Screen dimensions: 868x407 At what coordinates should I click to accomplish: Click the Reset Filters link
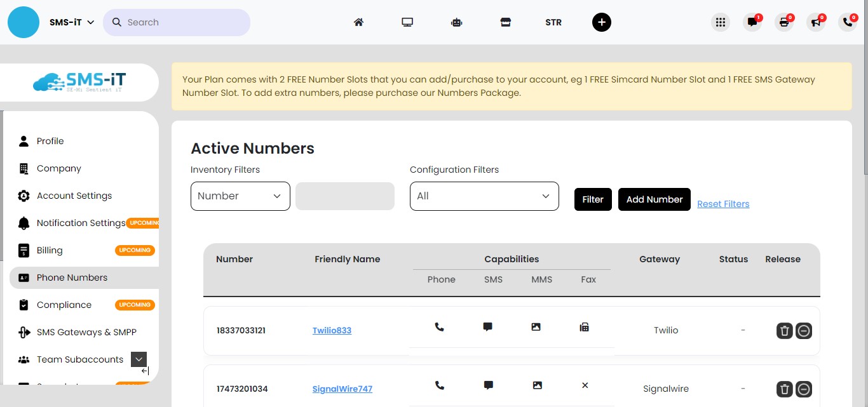723,204
